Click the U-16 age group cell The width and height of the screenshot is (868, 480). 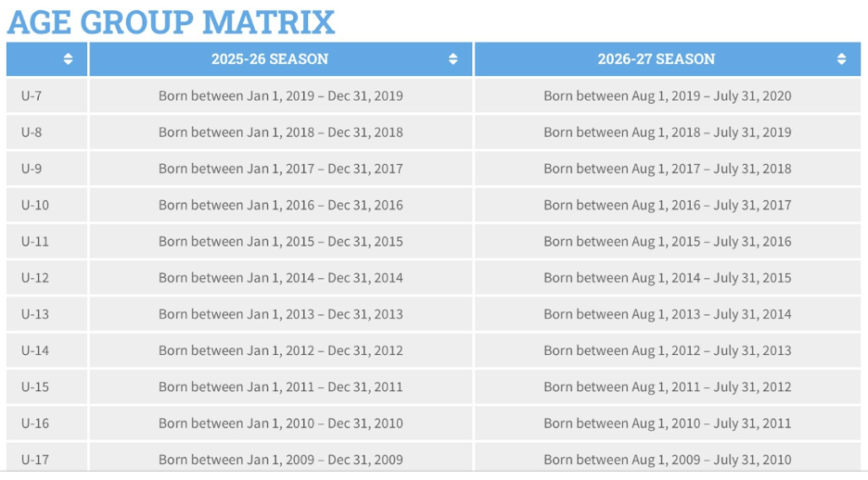click(35, 423)
